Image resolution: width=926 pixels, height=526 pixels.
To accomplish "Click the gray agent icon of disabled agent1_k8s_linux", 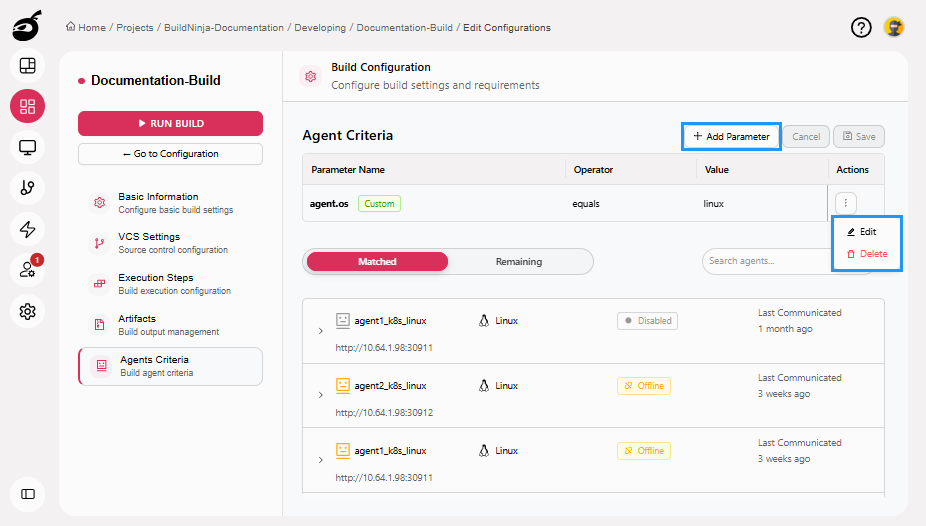I will pyautogui.click(x=343, y=320).
